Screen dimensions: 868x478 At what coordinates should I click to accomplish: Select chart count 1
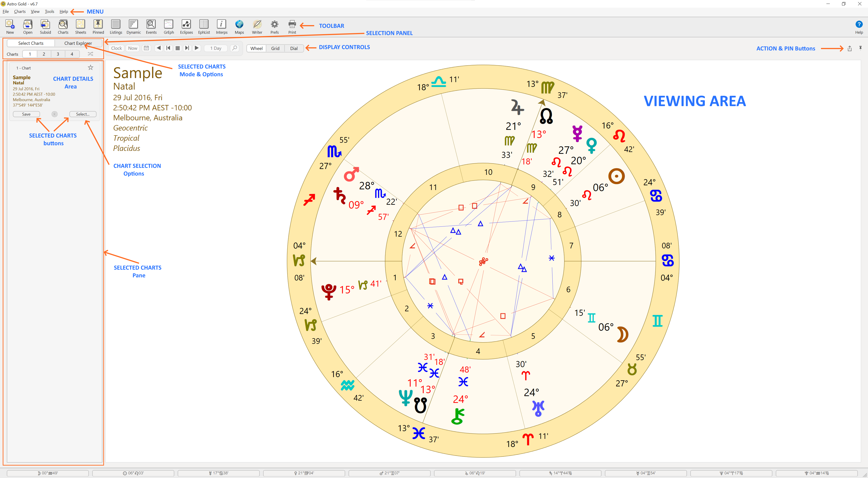(30, 54)
